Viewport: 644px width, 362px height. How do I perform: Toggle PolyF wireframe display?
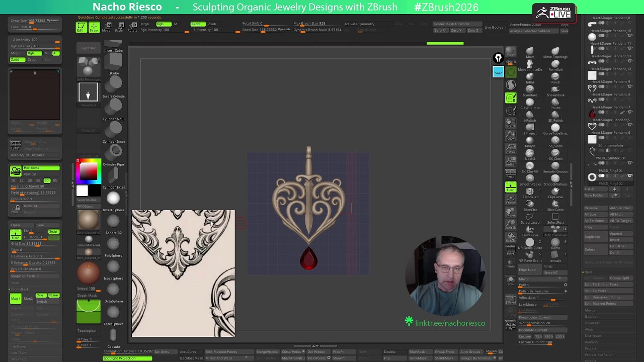511,250
